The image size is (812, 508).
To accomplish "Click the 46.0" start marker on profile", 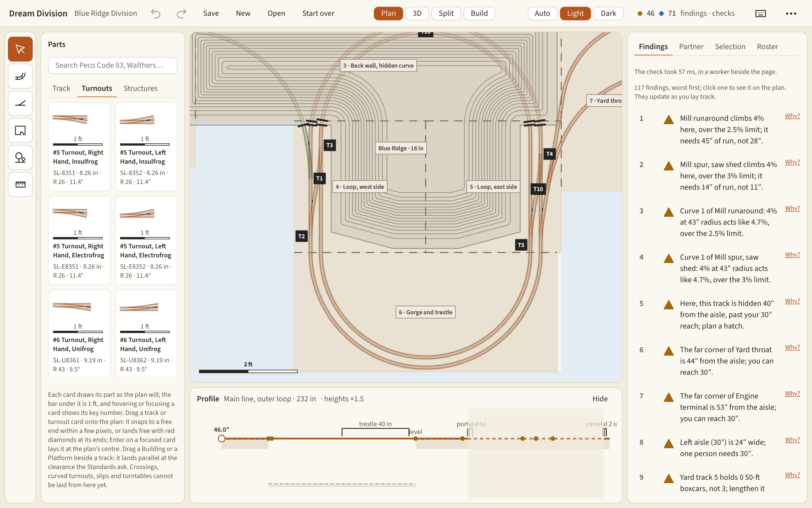I will [x=221, y=439].
